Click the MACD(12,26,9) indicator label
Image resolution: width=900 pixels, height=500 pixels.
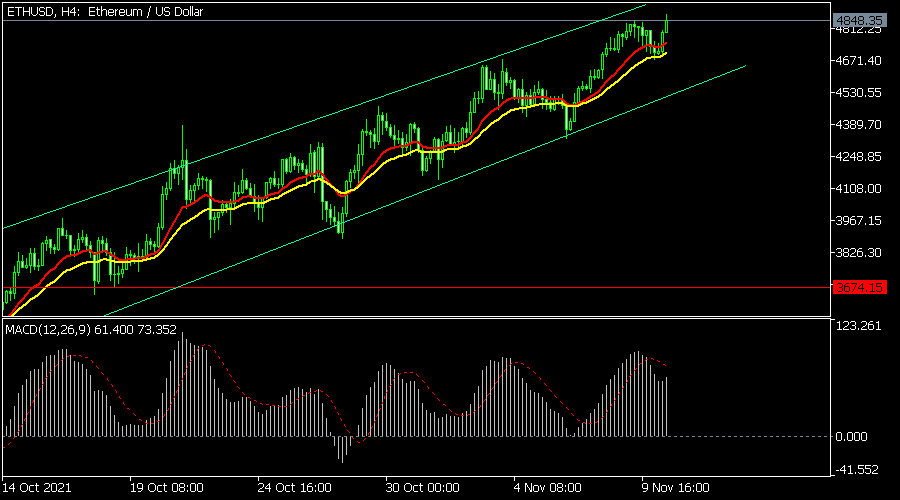click(x=91, y=330)
